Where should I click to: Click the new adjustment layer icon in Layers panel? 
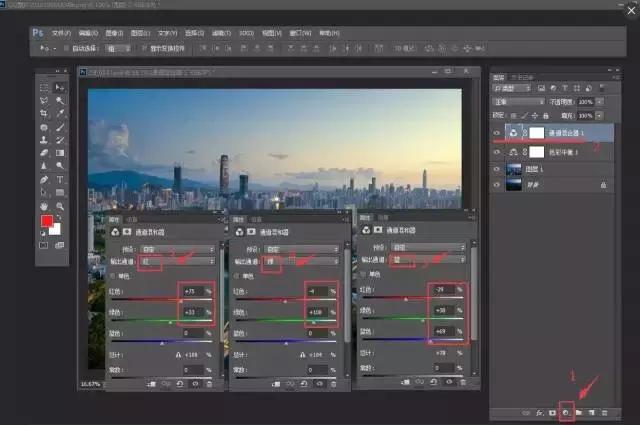pos(567,411)
